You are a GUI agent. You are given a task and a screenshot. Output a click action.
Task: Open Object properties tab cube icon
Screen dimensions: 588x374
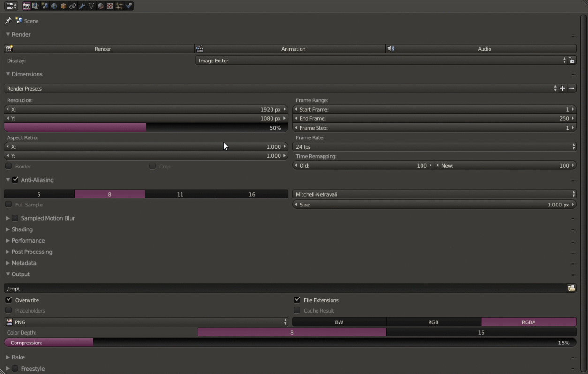coord(63,6)
